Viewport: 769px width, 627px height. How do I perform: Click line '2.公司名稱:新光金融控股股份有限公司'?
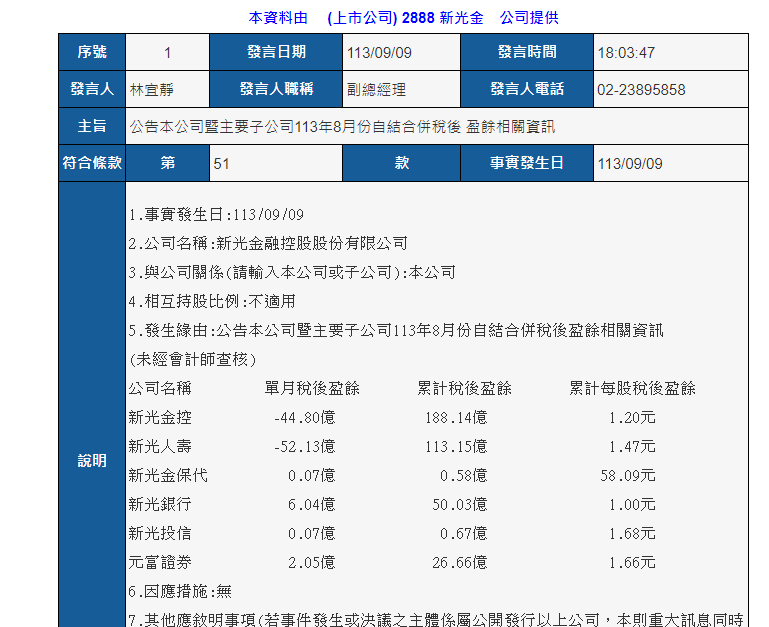tap(268, 244)
